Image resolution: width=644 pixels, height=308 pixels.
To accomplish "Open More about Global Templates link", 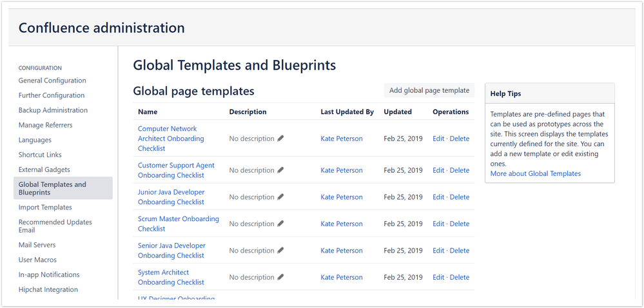I will pyautogui.click(x=536, y=173).
